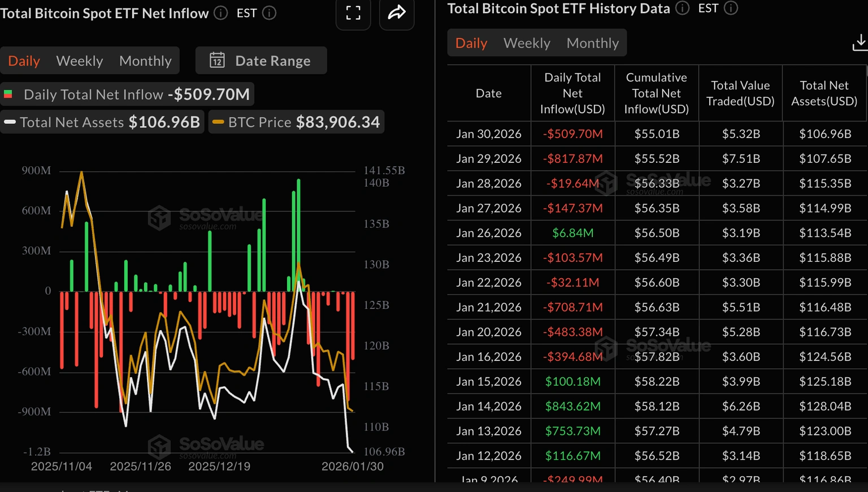Select the Weekly tab in history table
Screen dimensions: 868x492
(x=526, y=42)
